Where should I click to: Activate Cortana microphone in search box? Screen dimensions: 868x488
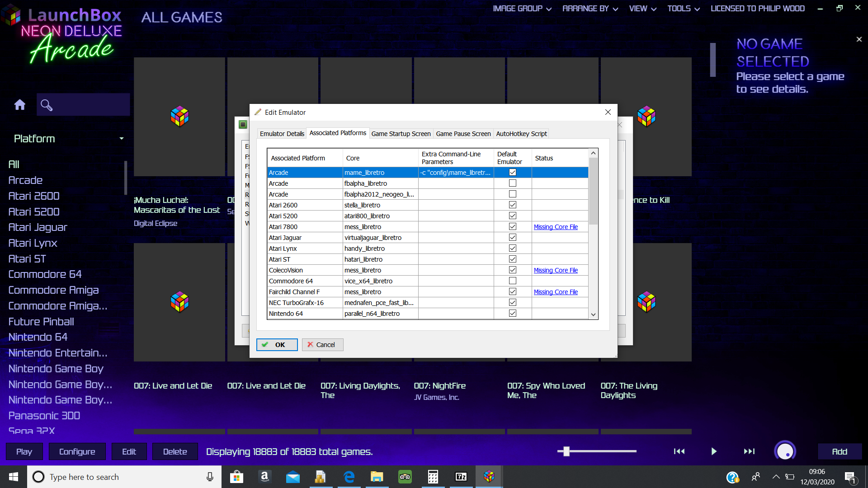(x=210, y=477)
